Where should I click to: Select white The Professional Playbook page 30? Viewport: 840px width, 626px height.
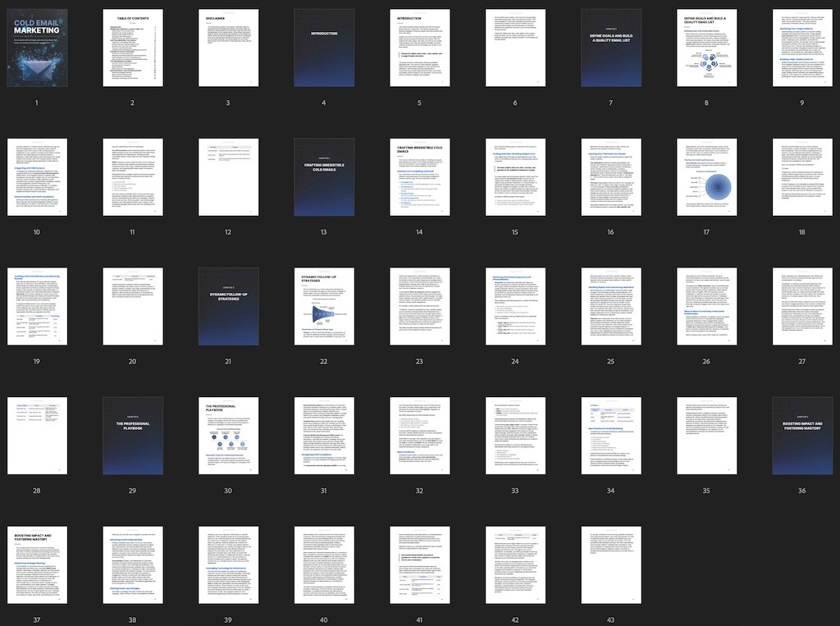229,436
